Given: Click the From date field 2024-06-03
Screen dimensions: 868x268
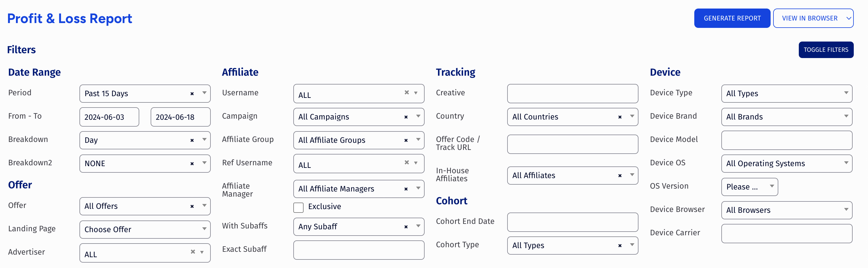Looking at the screenshot, I should (109, 117).
